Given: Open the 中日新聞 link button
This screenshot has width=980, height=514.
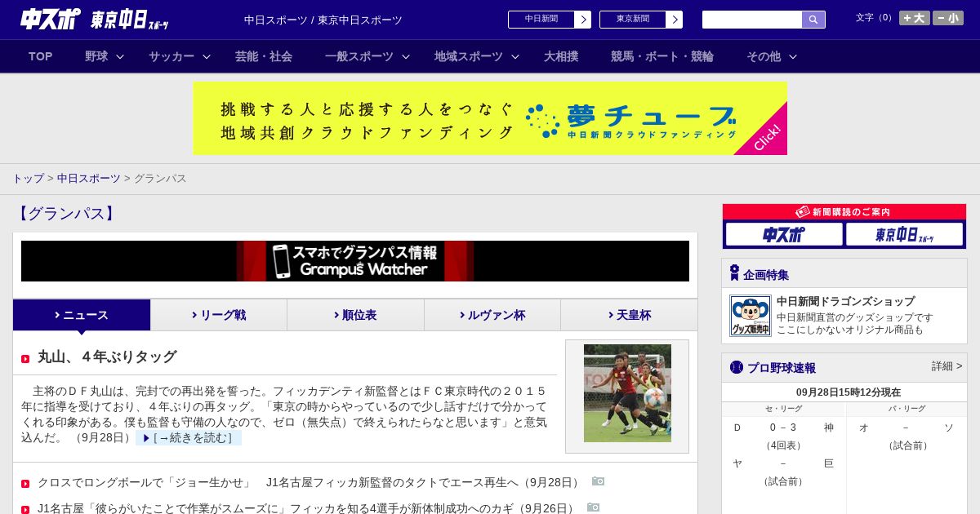Looking at the screenshot, I should pos(541,20).
